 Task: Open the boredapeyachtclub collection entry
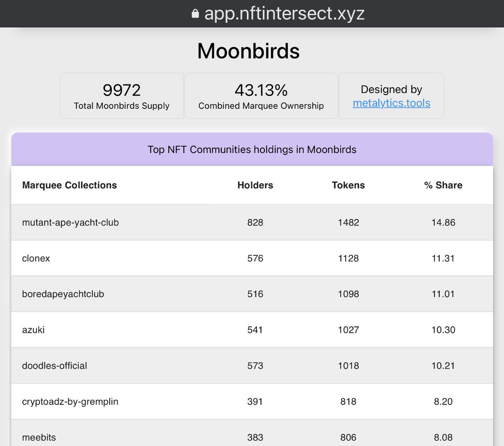click(63, 294)
